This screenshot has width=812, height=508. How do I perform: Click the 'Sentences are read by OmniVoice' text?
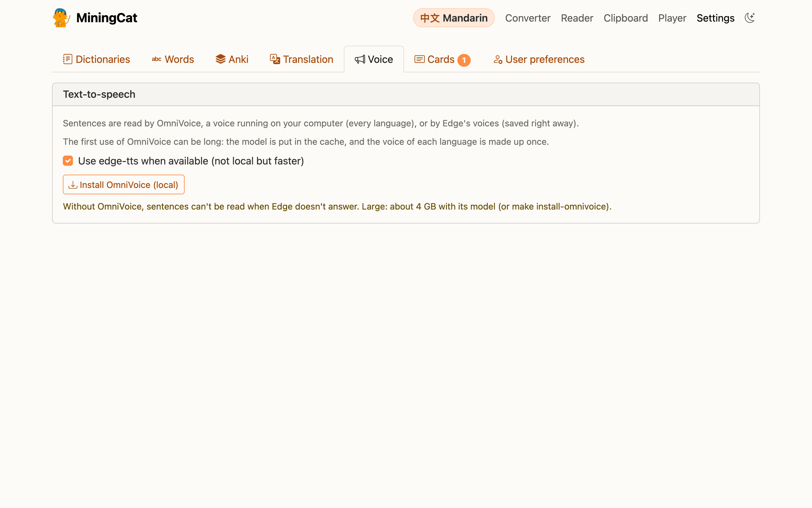321,123
